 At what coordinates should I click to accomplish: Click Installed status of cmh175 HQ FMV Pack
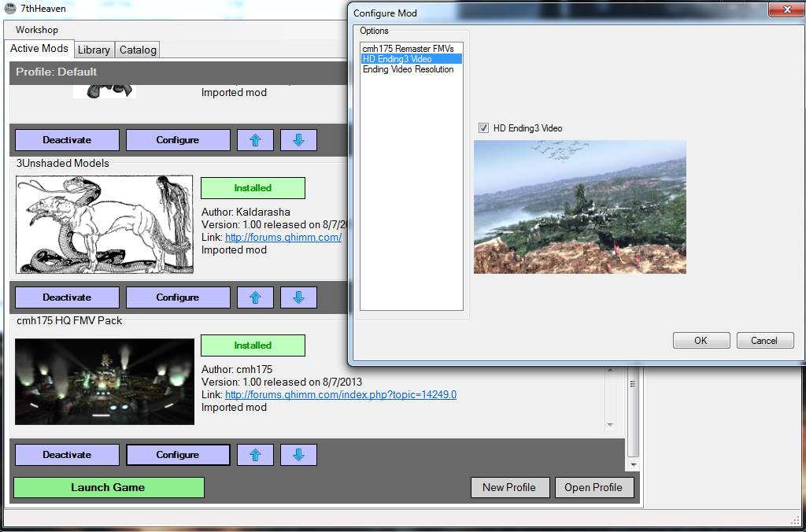253,345
